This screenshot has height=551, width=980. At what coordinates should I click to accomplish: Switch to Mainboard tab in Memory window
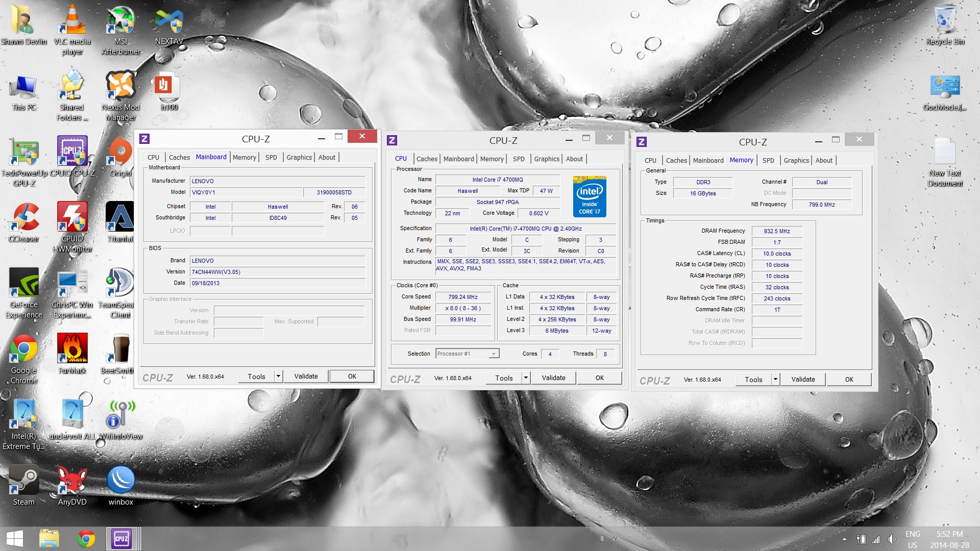click(x=708, y=160)
